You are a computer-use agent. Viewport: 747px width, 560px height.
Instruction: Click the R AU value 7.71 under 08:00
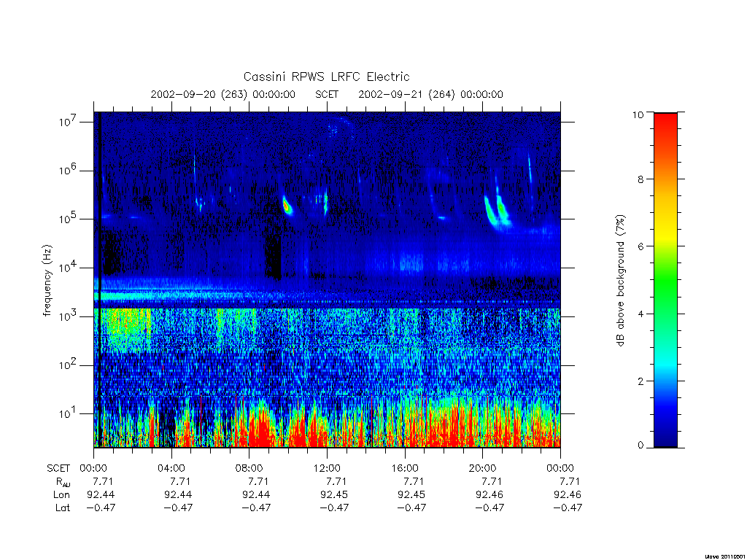[x=259, y=481]
